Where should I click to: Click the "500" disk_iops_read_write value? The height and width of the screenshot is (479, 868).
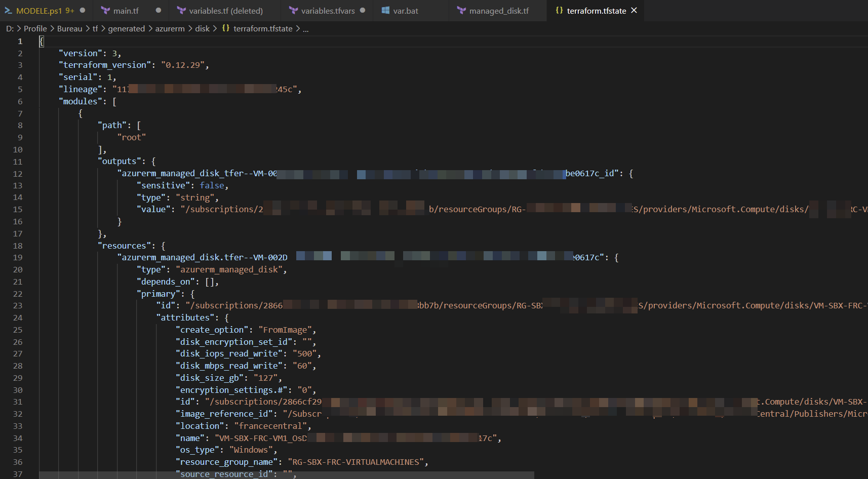305,354
